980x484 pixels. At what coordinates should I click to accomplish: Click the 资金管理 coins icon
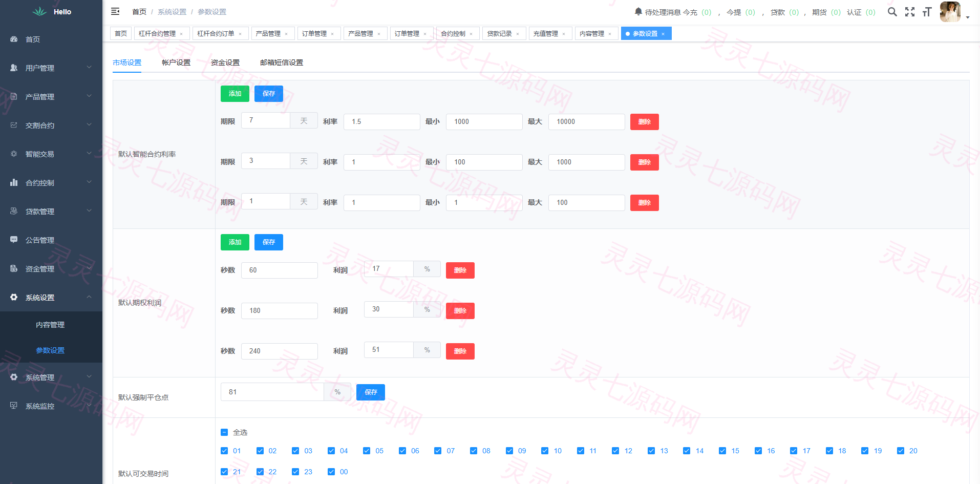click(14, 268)
